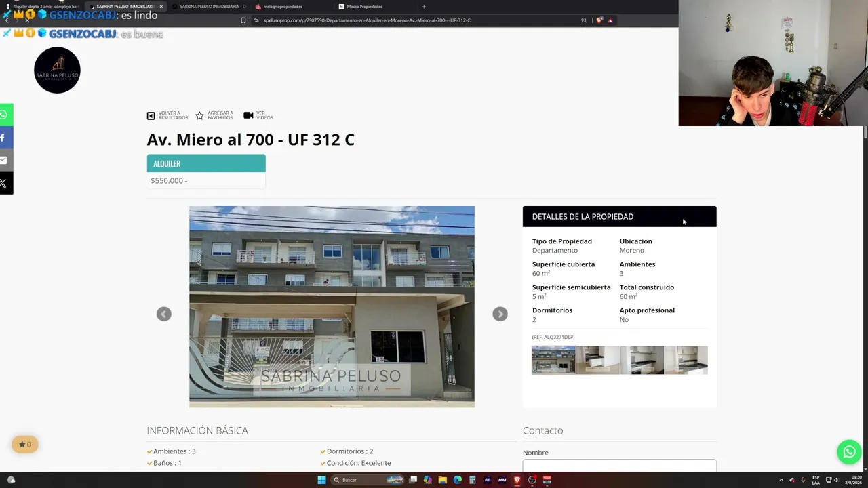Open the Brave Shields icon
Image resolution: width=868 pixels, height=488 pixels.
(599, 20)
